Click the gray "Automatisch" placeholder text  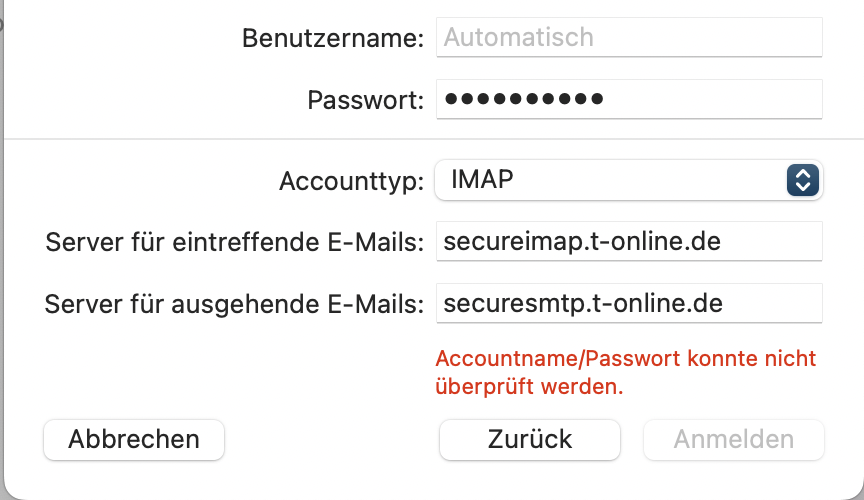click(518, 38)
